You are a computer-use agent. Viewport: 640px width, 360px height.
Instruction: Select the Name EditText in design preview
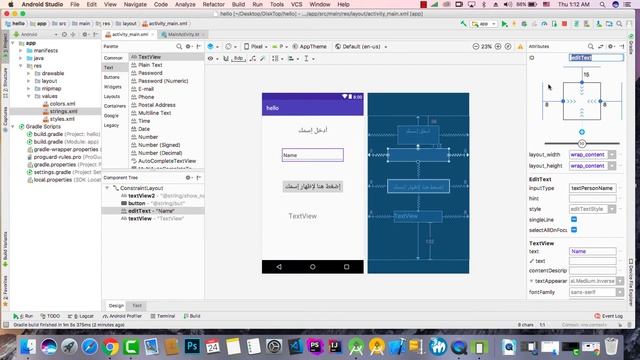click(313, 155)
